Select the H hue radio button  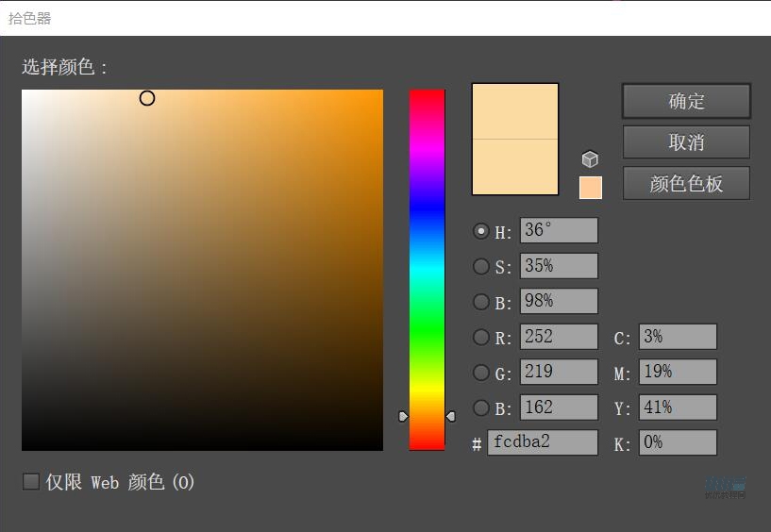[x=481, y=231]
